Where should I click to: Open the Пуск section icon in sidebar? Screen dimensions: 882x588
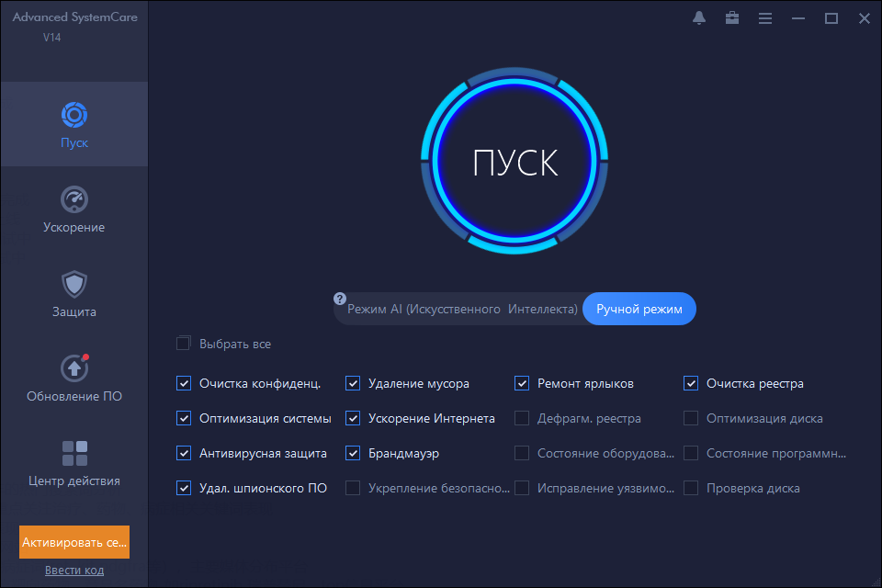pos(74,116)
